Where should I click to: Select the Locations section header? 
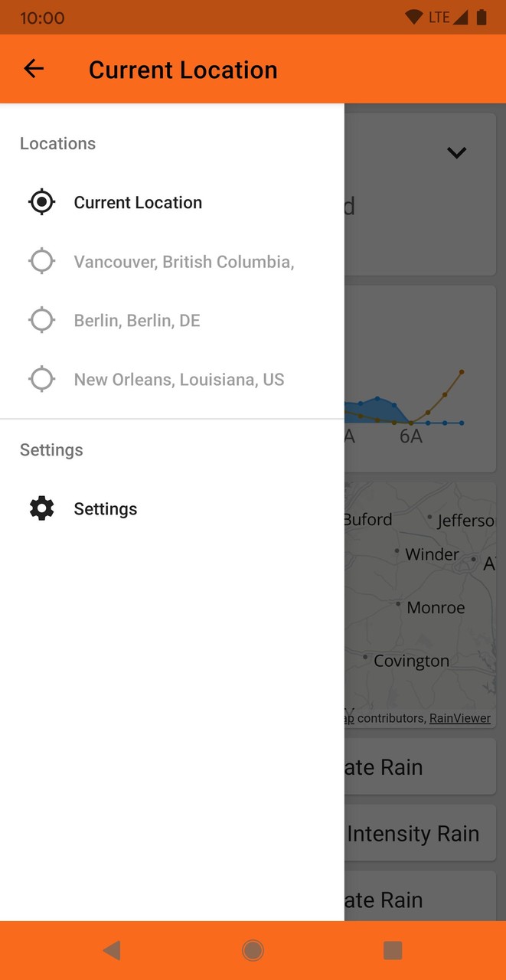(57, 143)
